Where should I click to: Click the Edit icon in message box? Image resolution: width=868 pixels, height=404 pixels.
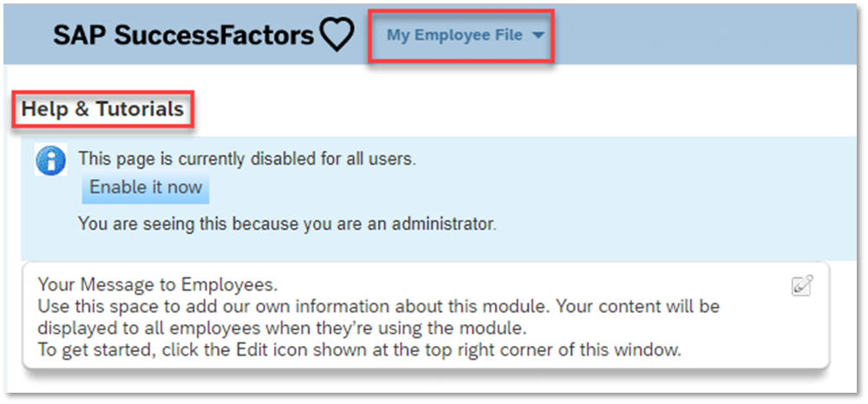tap(802, 285)
